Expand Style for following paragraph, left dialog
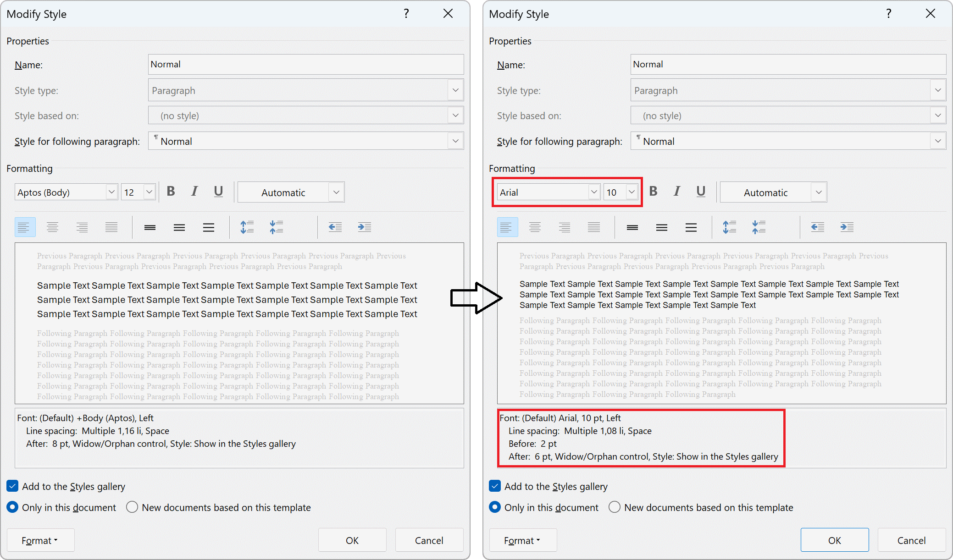This screenshot has width=953, height=560. tap(455, 141)
